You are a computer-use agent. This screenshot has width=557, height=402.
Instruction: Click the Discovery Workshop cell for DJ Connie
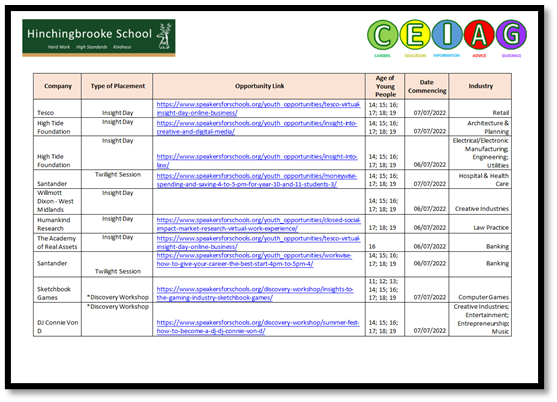tap(117, 320)
